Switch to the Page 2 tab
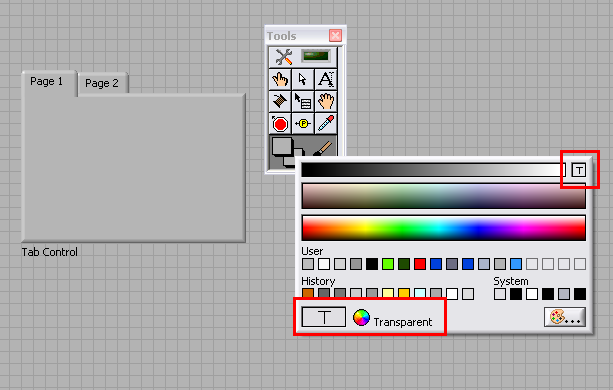 (102, 83)
